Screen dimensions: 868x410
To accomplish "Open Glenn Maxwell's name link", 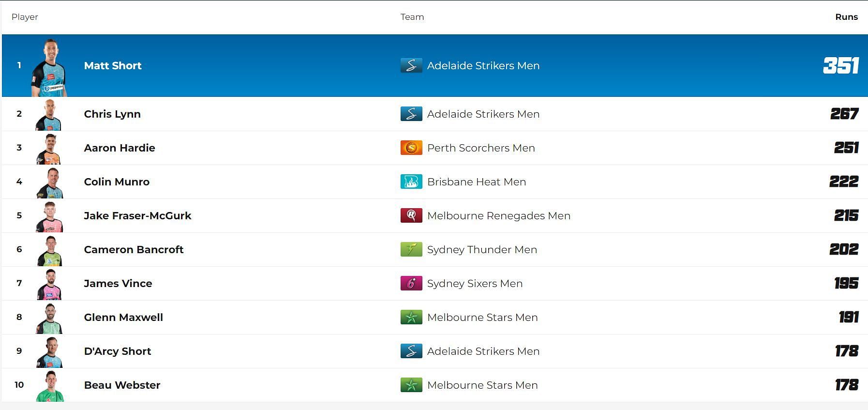I will click(x=123, y=317).
